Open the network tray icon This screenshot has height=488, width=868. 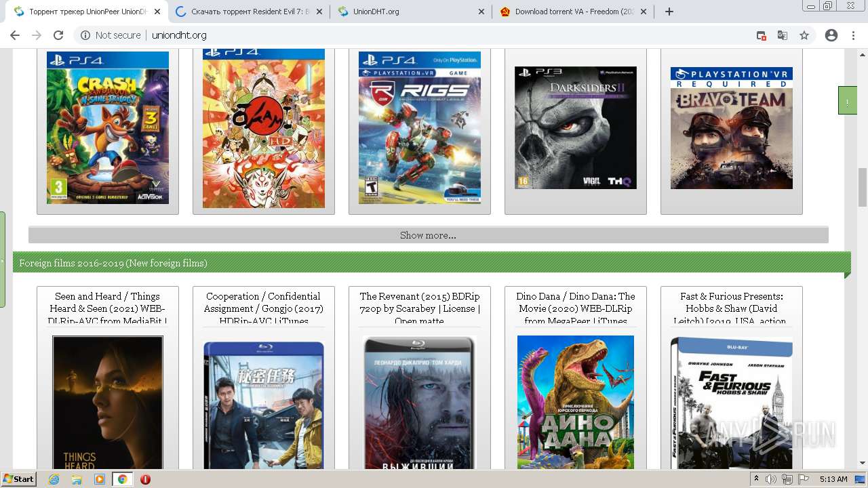coord(787,479)
